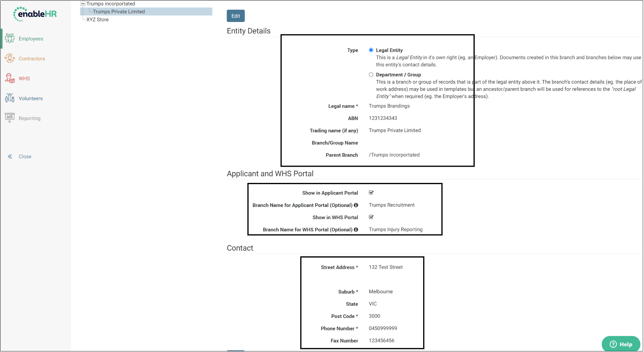The image size is (644, 352).
Task: Collapse the Trumps incorportated tree node
Action: click(83, 4)
